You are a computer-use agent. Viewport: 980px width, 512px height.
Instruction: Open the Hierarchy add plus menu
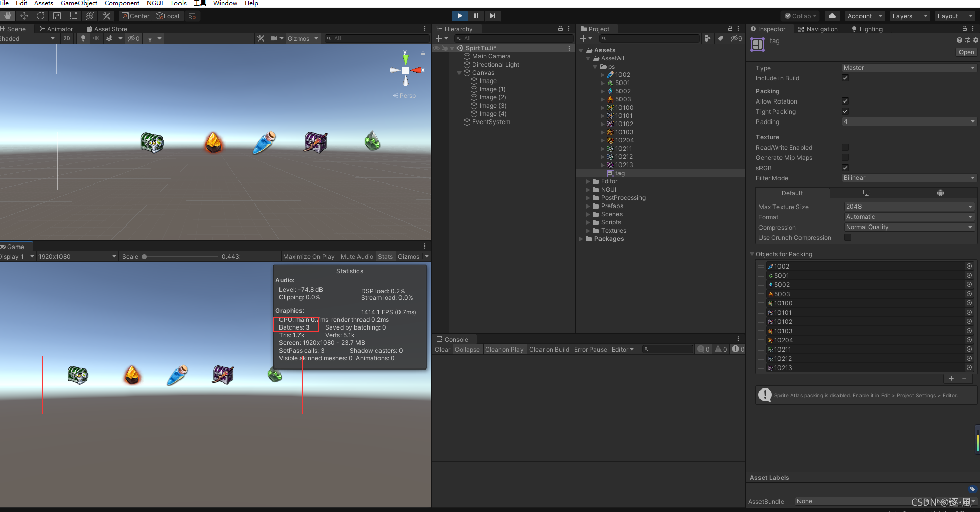click(441, 38)
